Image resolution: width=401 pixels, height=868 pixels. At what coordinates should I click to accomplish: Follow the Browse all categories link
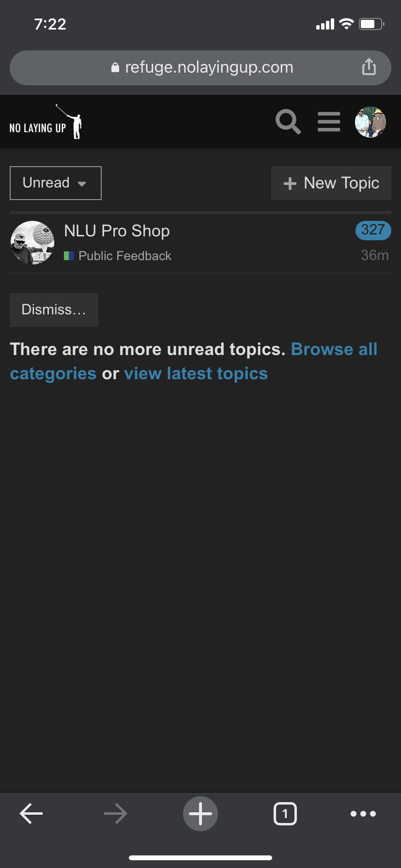pyautogui.click(x=334, y=349)
